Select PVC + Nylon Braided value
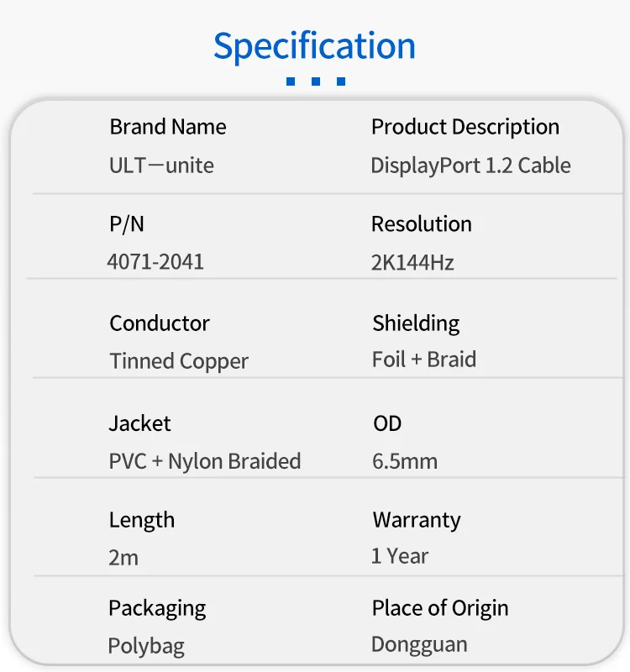Image resolution: width=630 pixels, height=672 pixels. [204, 461]
